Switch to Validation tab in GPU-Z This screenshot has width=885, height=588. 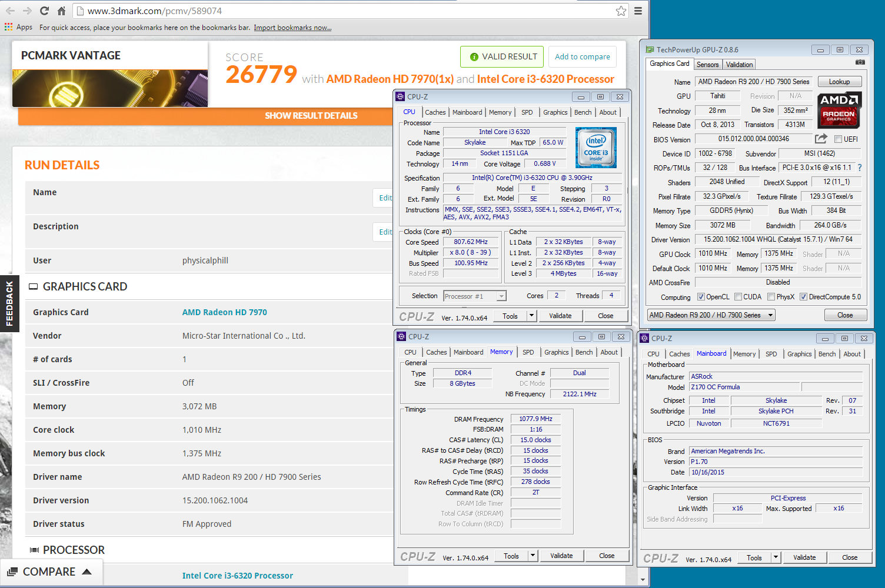tap(739, 65)
